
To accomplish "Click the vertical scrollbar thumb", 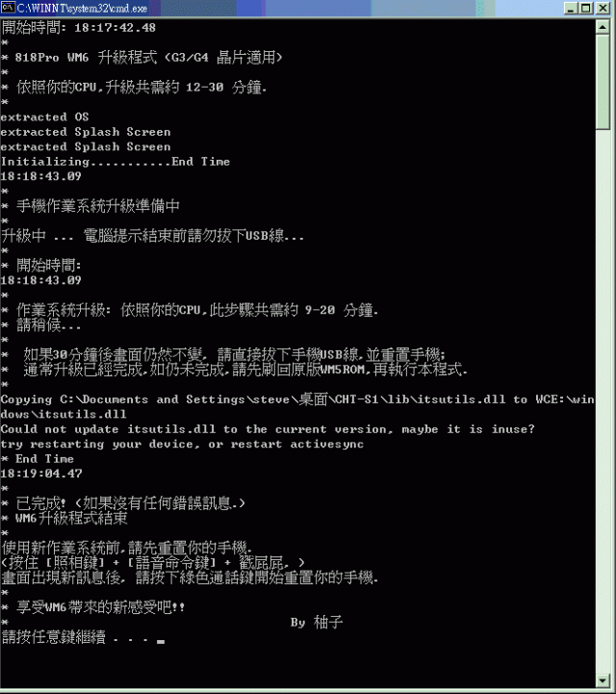I will 603,82.
